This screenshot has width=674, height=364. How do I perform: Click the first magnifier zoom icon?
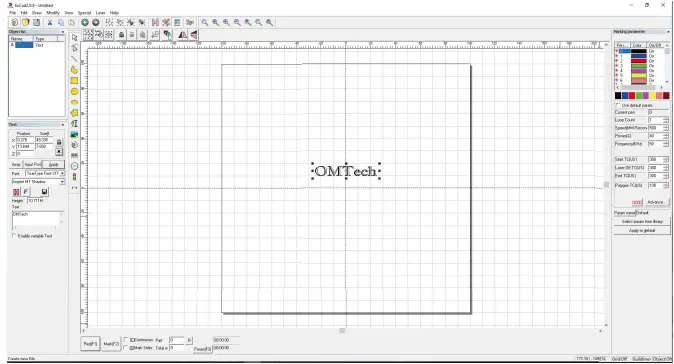pos(205,22)
